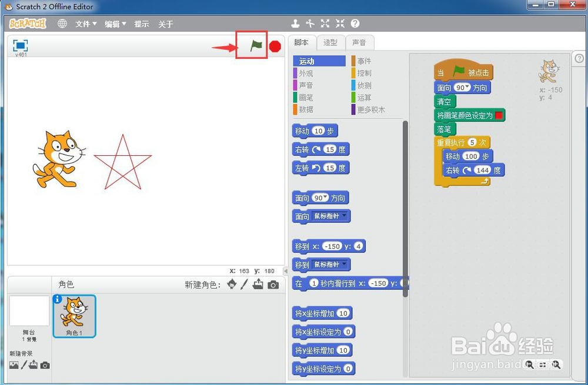
Task: Paint a new backdrop
Action: click(24, 365)
